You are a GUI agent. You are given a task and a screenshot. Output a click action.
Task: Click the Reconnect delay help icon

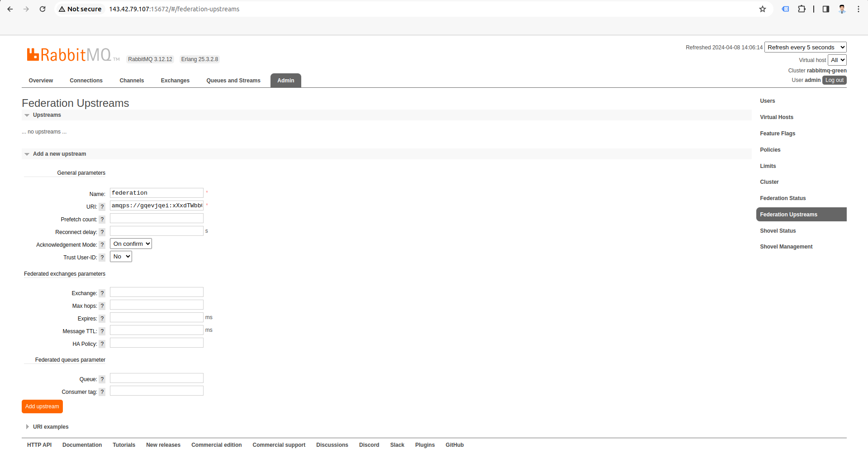tap(102, 232)
